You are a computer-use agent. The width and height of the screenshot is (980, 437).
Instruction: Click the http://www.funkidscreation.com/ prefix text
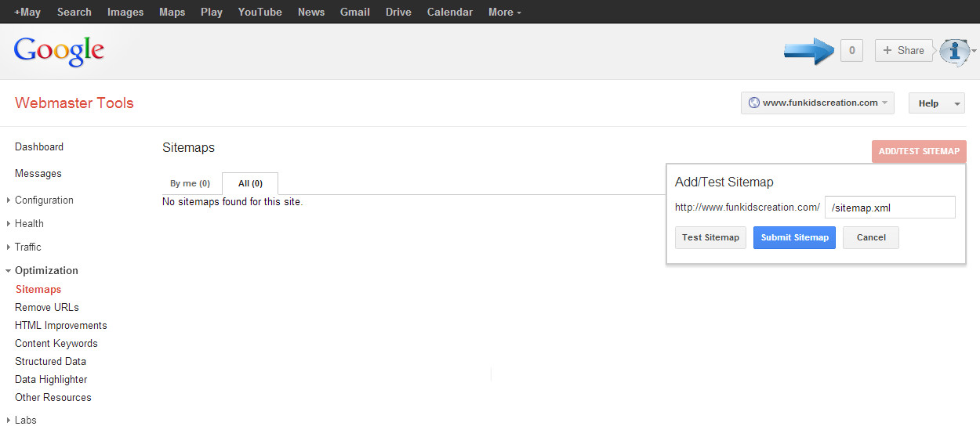pos(747,208)
